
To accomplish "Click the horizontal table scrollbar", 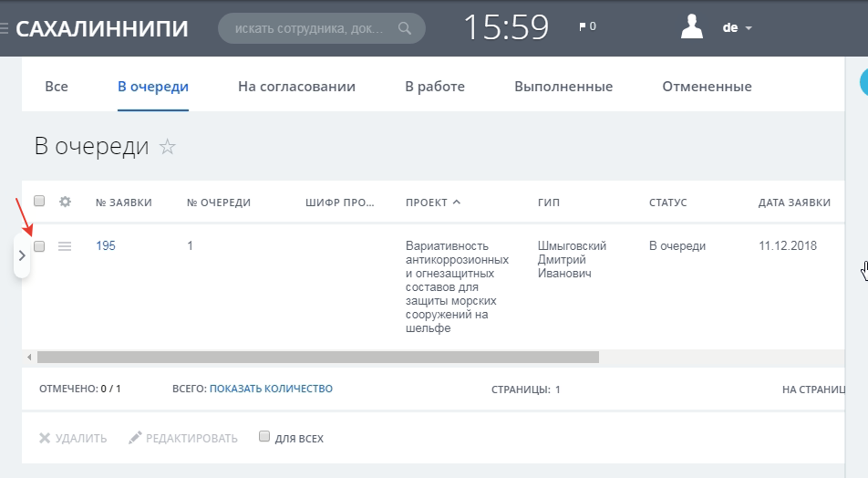I will point(317,358).
